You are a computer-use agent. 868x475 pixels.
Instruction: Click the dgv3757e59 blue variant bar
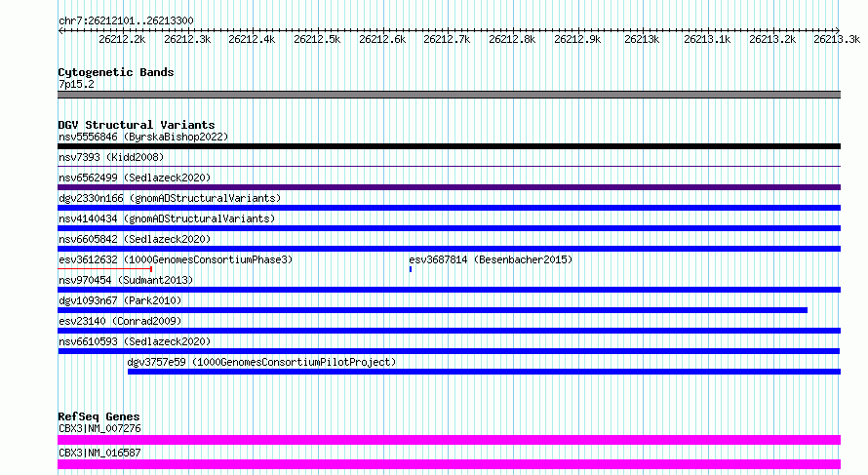pyautogui.click(x=484, y=372)
